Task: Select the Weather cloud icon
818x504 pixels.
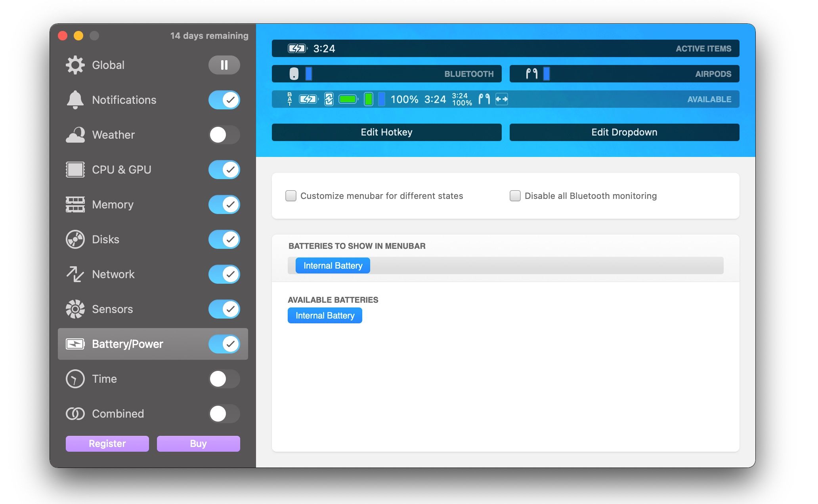Action: coord(76,135)
